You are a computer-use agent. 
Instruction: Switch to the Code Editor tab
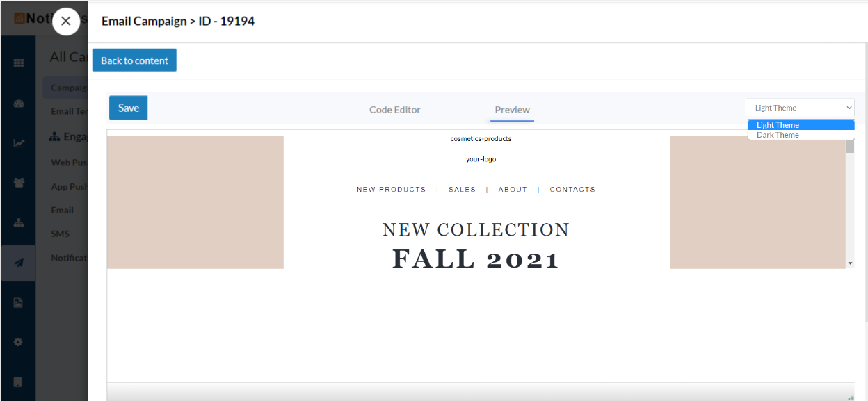395,109
